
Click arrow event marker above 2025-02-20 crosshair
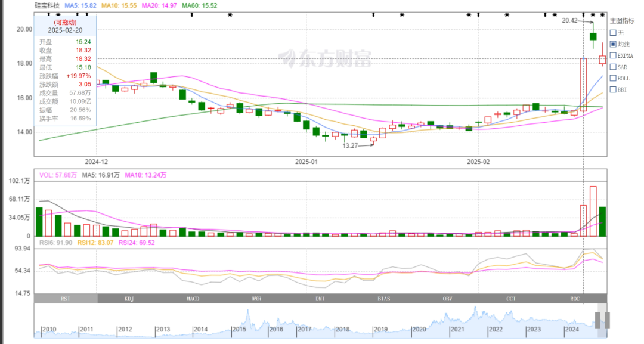click(x=583, y=15)
